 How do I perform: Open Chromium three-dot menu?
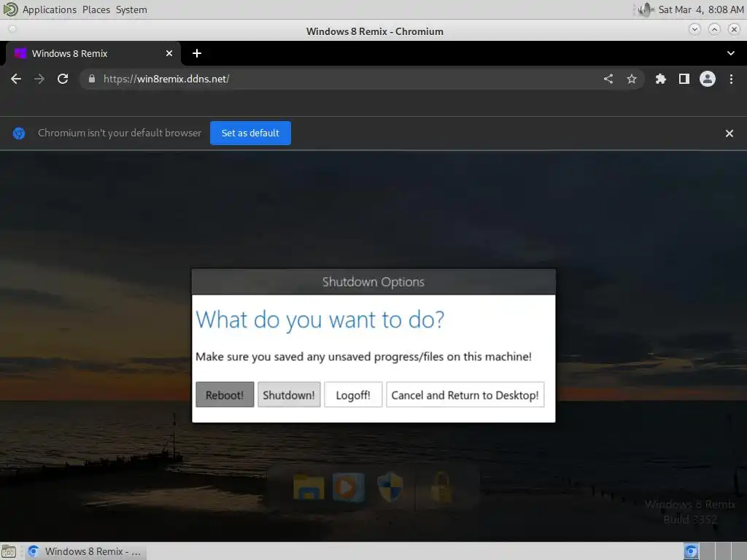731,79
